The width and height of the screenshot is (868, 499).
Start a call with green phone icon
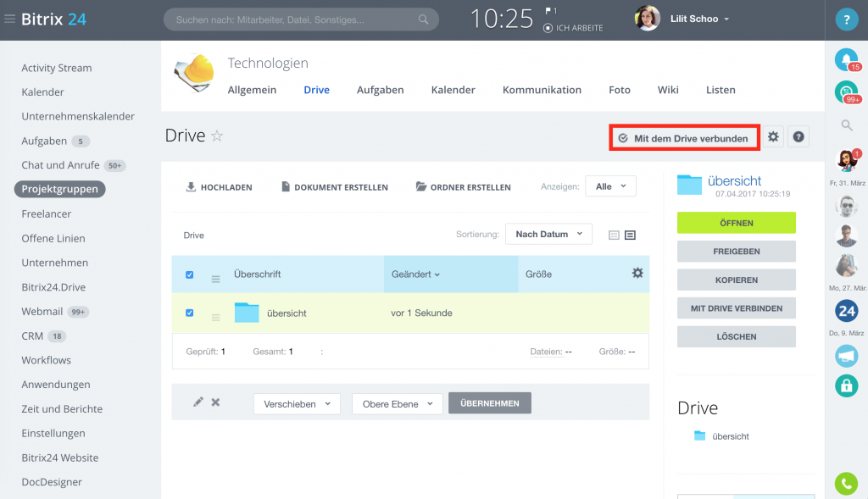click(x=847, y=484)
